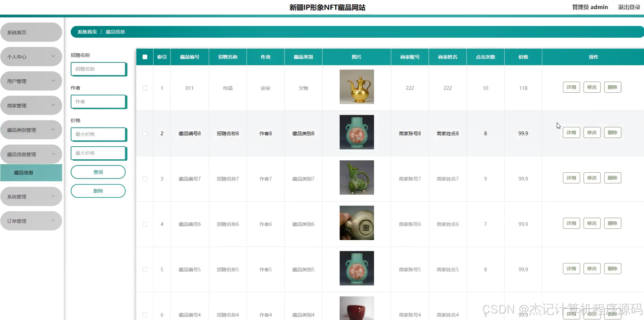This screenshot has height=320, width=644.
Task: Click 修改 for 藏品编号8 row
Action: click(x=592, y=132)
